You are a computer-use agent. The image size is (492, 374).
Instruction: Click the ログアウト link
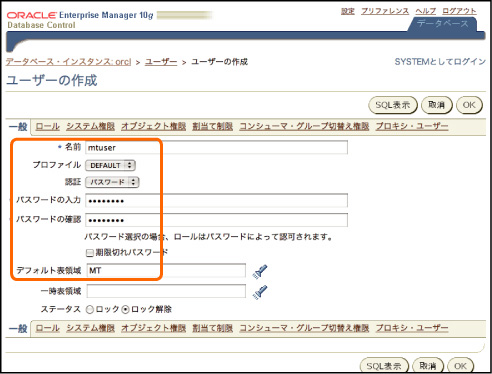[x=459, y=11]
